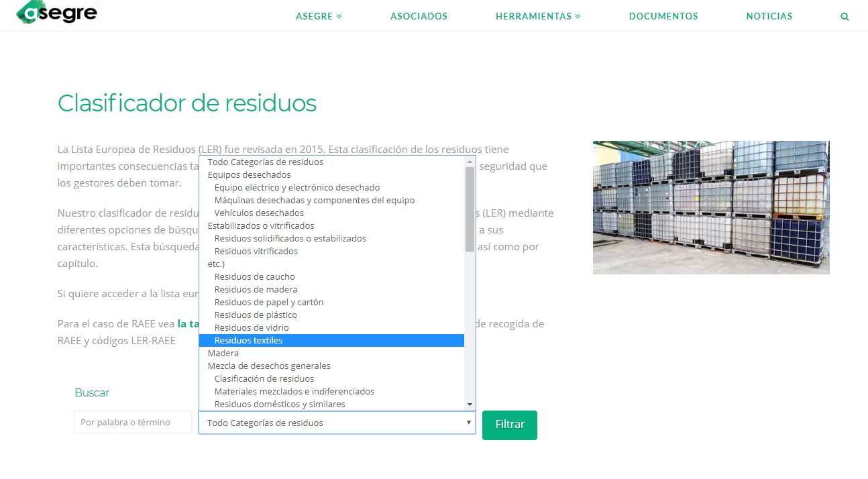Click the search magnifier icon in header
The image size is (868, 479).
click(845, 17)
